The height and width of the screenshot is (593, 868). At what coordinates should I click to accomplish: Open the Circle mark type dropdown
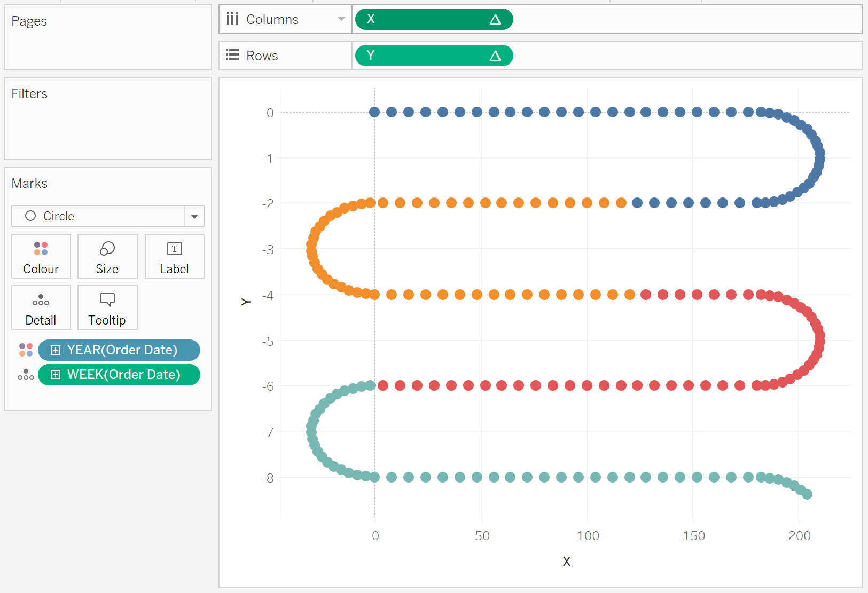194,216
